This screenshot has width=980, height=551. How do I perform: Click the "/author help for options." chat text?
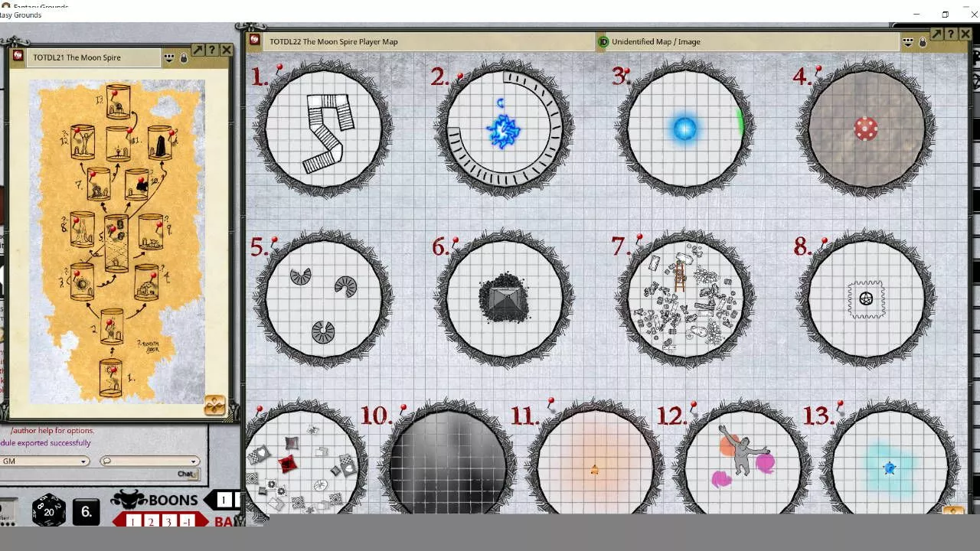click(x=52, y=430)
